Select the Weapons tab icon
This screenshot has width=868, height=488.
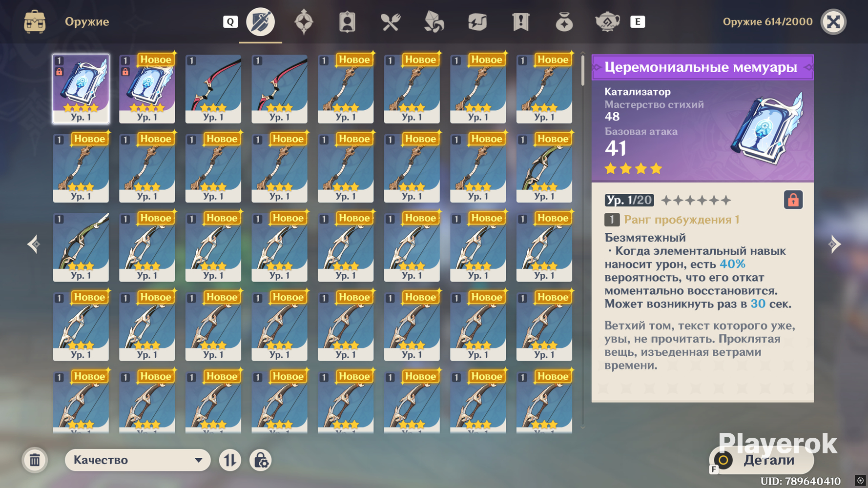pos(260,22)
